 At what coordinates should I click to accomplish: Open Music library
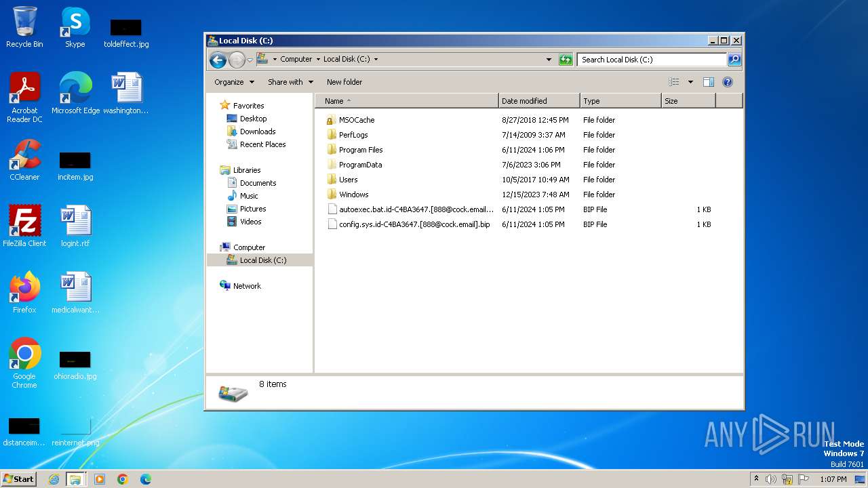(249, 196)
